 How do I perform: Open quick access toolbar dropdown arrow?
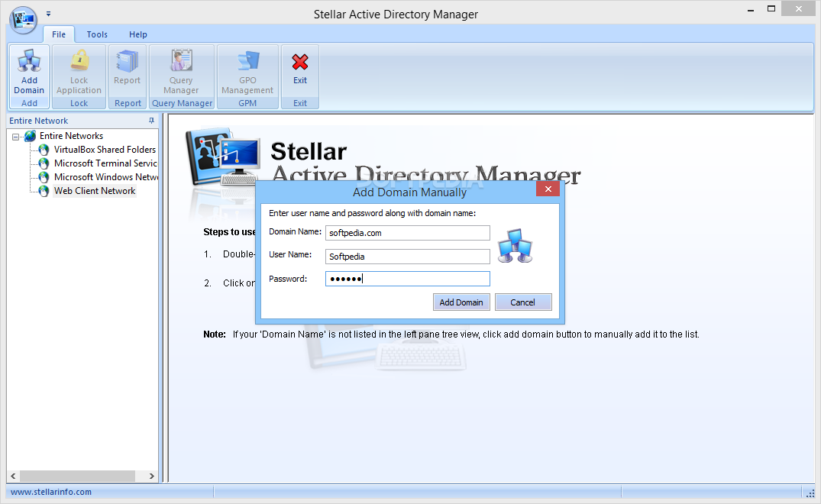pyautogui.click(x=48, y=15)
